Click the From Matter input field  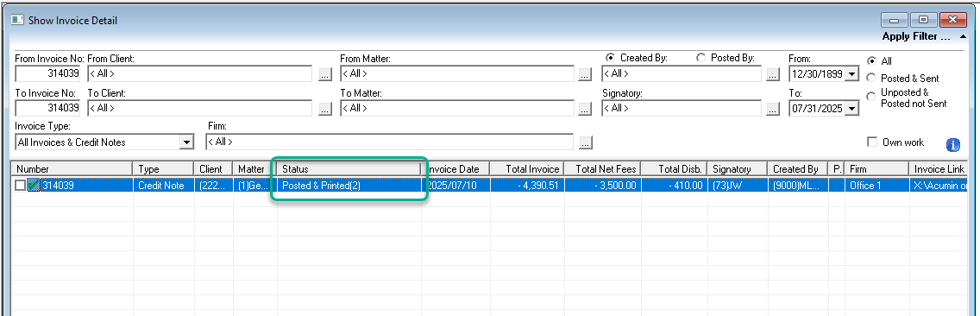[457, 74]
